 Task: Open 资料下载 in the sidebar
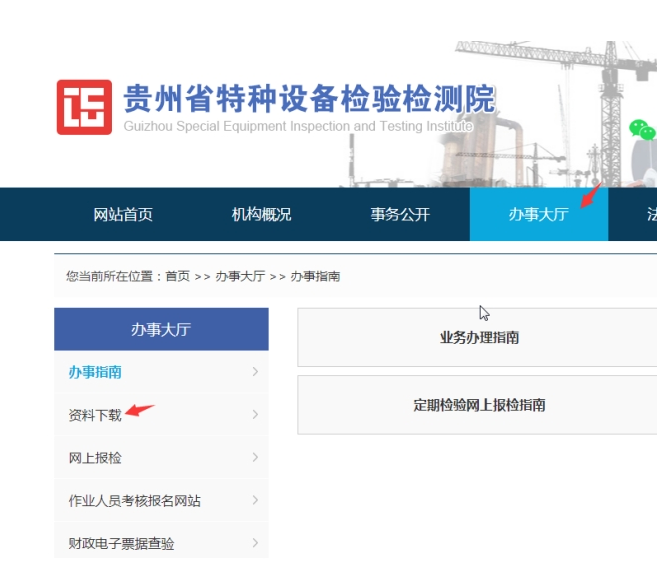pyautogui.click(x=95, y=415)
